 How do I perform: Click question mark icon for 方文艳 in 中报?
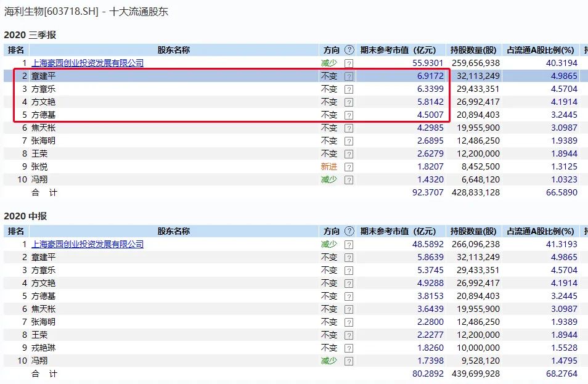pyautogui.click(x=349, y=284)
